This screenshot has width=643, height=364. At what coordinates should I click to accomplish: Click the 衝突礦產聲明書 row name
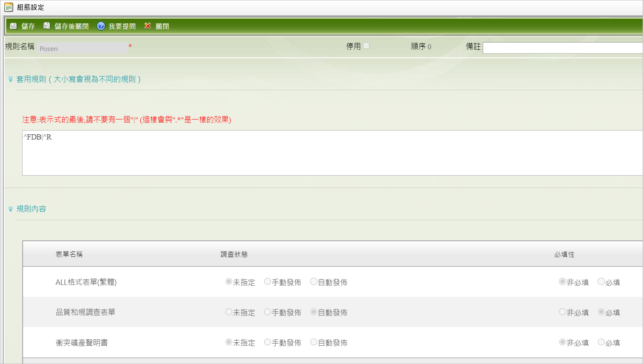coord(82,342)
